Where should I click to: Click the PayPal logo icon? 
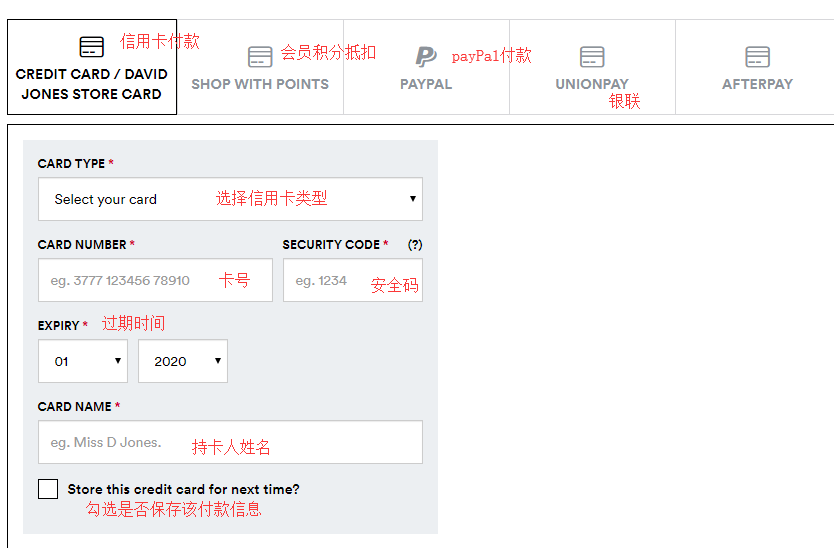point(426,56)
